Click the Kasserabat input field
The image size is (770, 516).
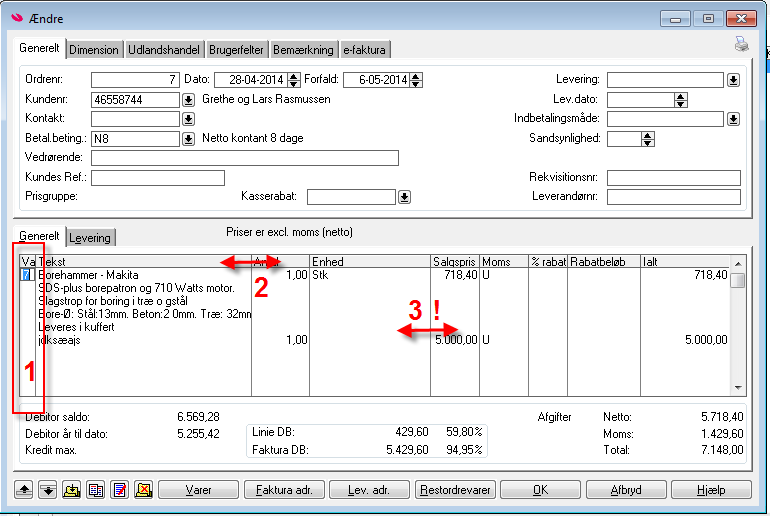click(x=351, y=197)
